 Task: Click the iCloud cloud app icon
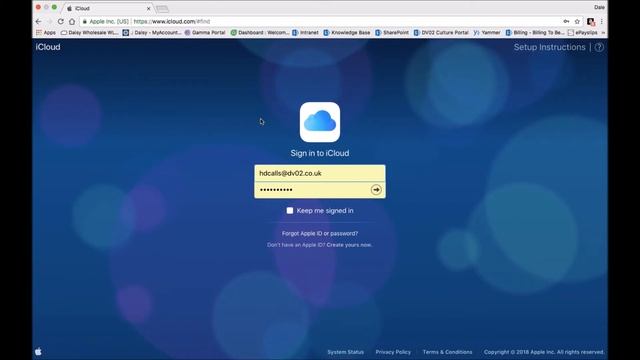click(320, 122)
